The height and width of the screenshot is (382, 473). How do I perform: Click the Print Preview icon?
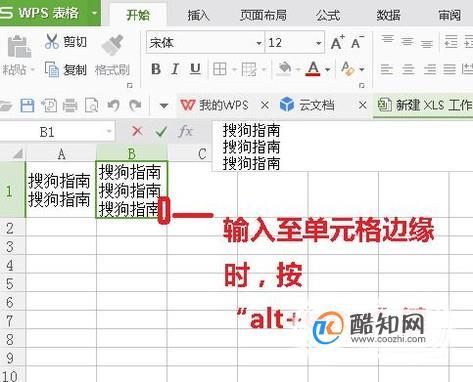pos(91,106)
